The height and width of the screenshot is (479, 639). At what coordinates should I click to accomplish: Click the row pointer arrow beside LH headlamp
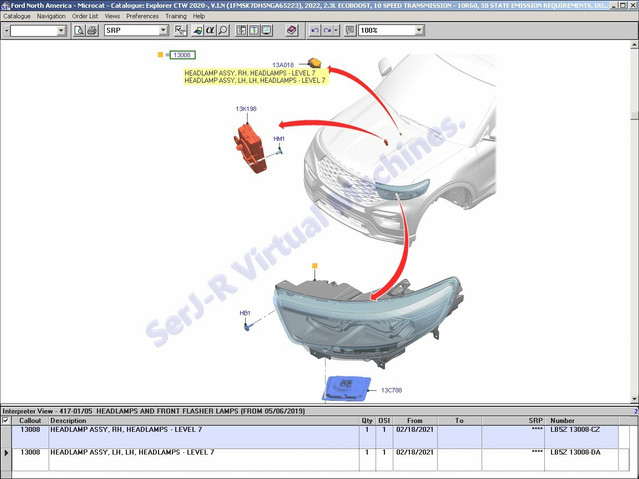click(x=6, y=453)
